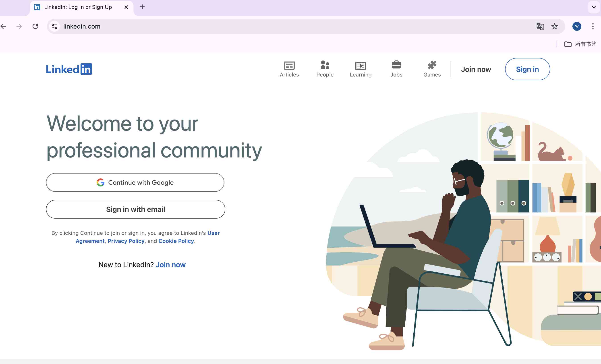This screenshot has height=364, width=601.
Task: Open the Chrome three-dot menu
Action: 593,26
